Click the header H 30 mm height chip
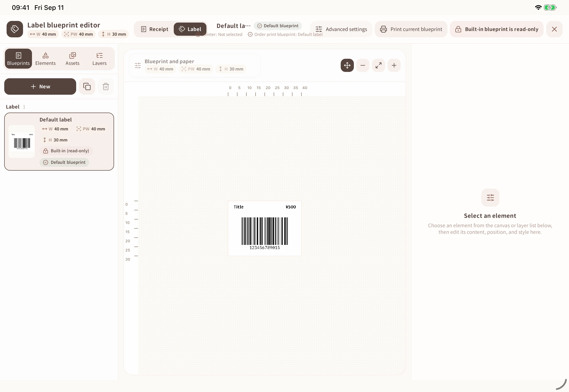 pos(114,34)
